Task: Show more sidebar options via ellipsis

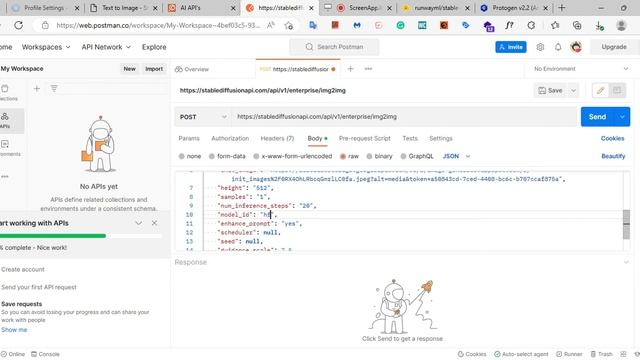Action: [x=4, y=176]
